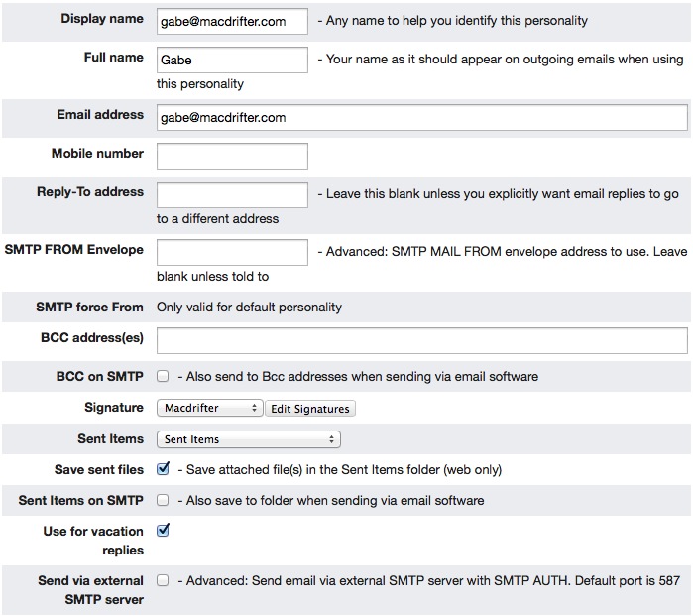
Task: Click the Reply-To address input box
Action: click(x=232, y=194)
